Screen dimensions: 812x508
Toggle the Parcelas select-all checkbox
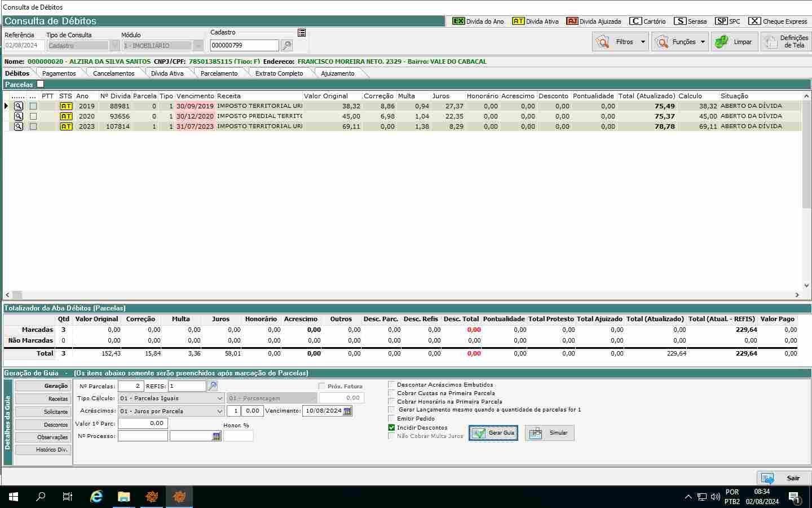pyautogui.click(x=40, y=84)
